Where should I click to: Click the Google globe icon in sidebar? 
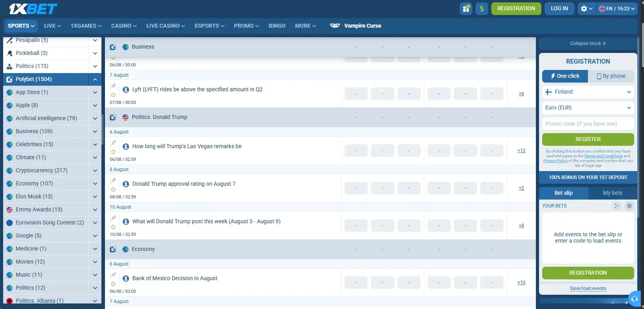click(9, 236)
